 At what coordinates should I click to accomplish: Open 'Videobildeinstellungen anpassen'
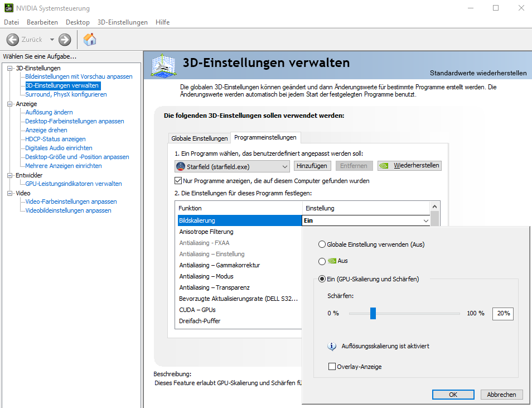(x=68, y=210)
